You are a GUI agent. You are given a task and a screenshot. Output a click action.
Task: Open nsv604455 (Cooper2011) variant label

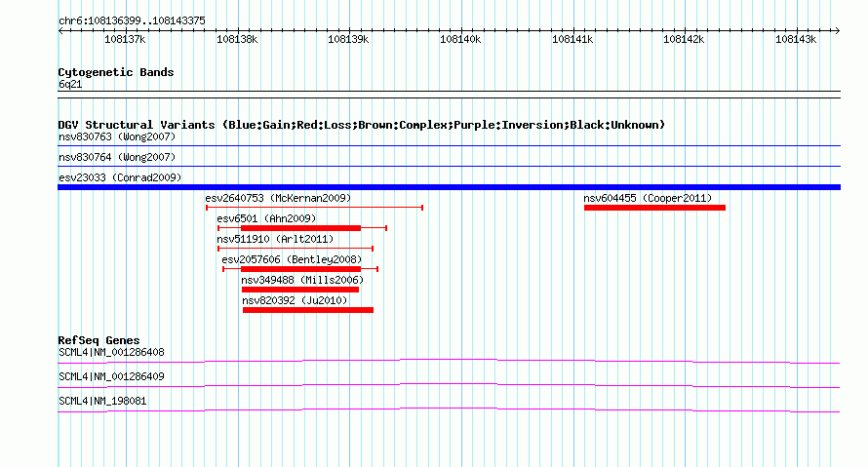point(648,198)
